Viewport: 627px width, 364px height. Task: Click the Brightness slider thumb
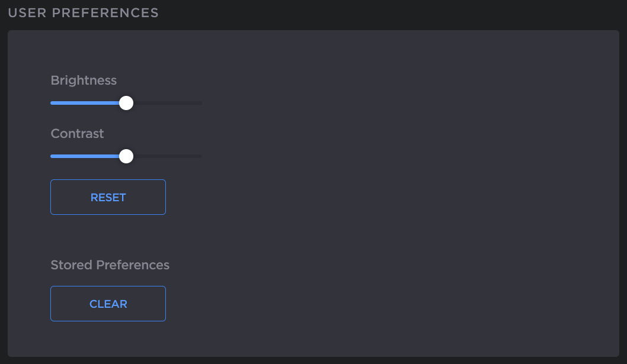pos(126,102)
